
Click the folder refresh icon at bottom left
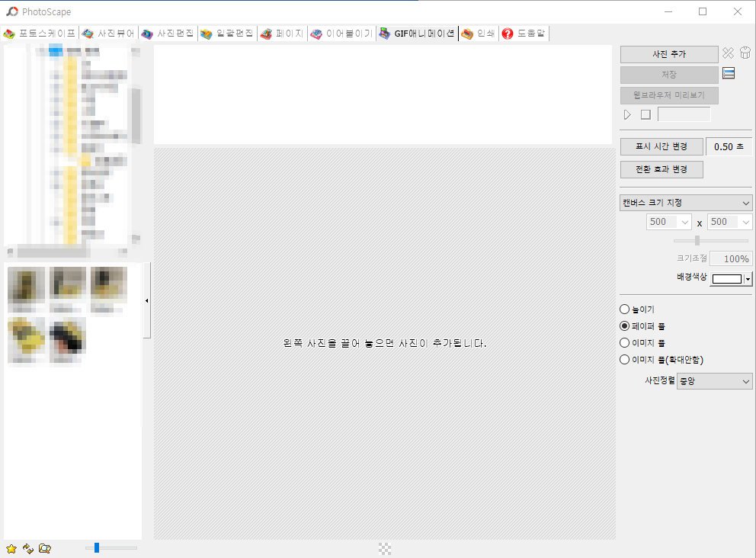pyautogui.click(x=28, y=547)
